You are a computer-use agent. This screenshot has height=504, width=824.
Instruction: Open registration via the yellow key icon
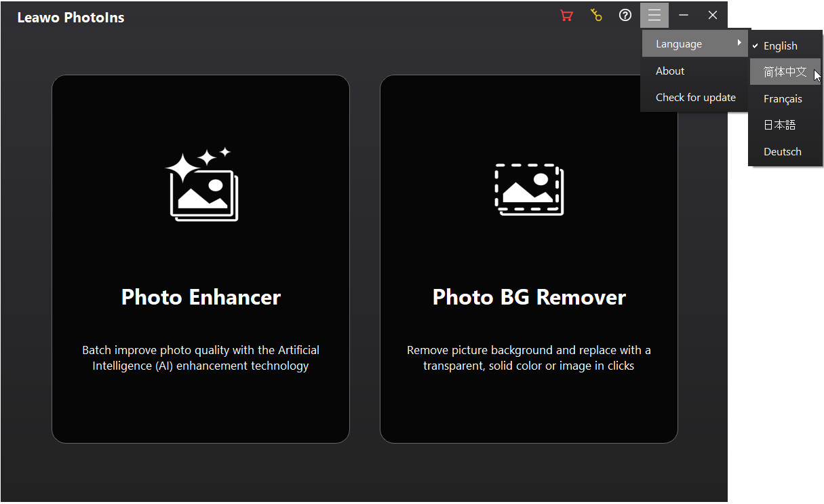point(596,16)
